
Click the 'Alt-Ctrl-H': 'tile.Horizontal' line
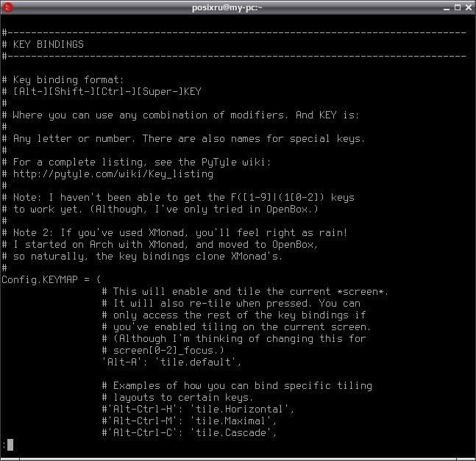click(198, 410)
